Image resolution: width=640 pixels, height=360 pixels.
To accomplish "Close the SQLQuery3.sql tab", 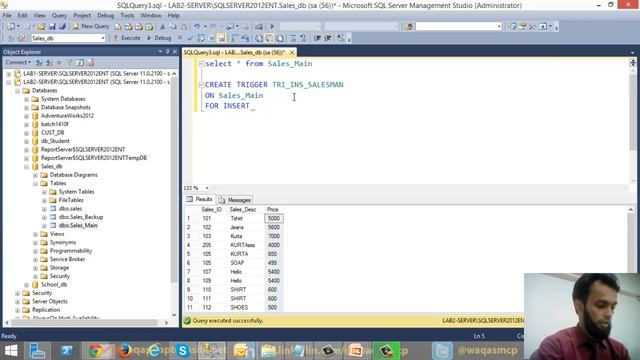I will click(292, 53).
